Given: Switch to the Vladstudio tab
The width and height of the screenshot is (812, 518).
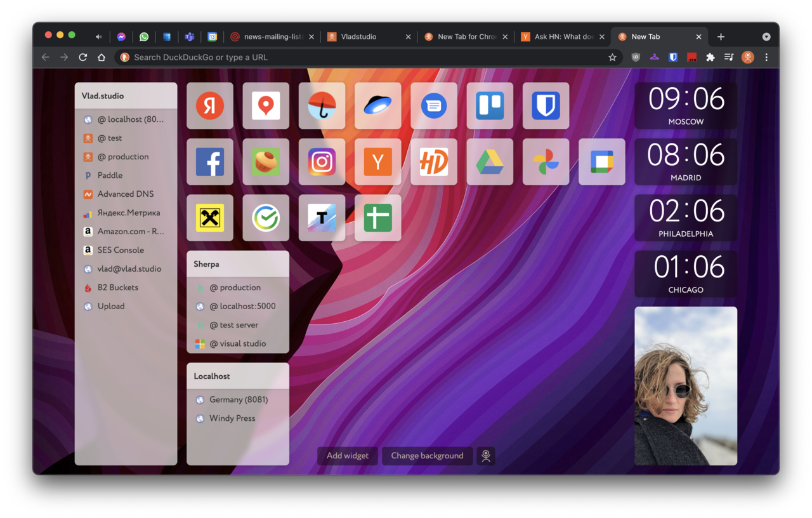Looking at the screenshot, I should 369,37.
